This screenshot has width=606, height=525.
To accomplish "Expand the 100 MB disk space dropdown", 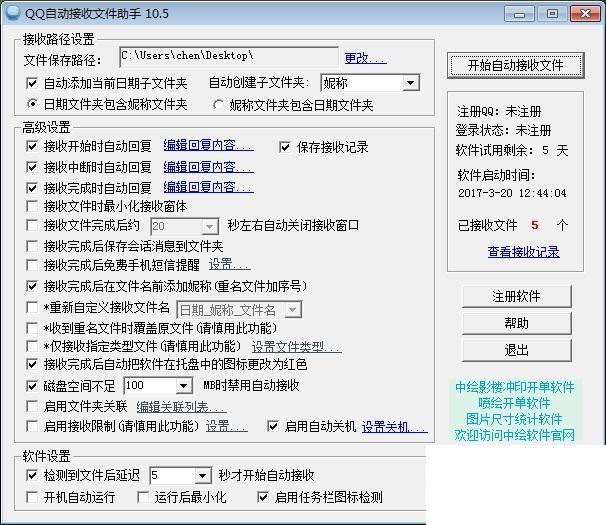I will [184, 386].
